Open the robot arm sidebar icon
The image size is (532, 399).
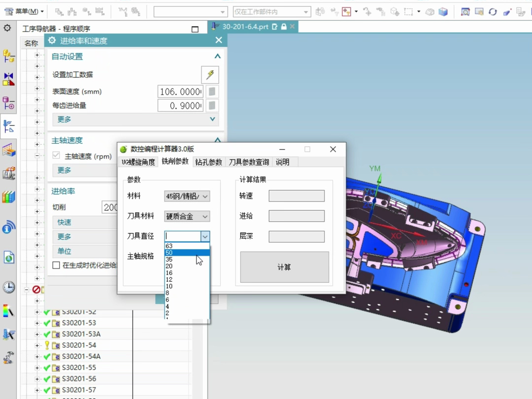pos(8,357)
